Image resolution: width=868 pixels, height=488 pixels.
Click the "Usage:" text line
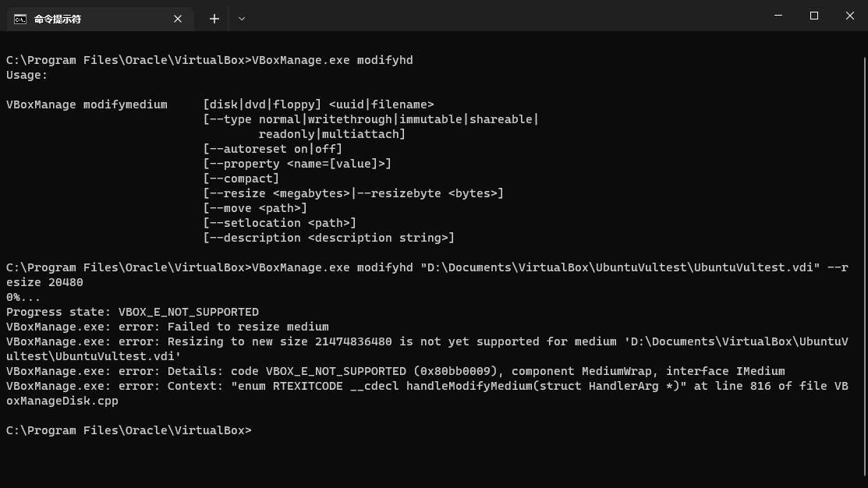click(27, 75)
